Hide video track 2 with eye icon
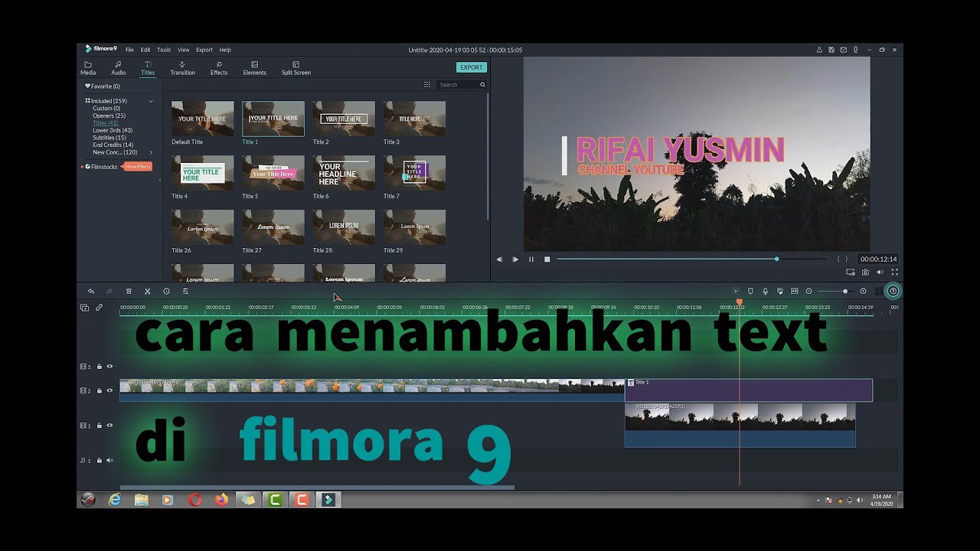This screenshot has width=980, height=551. click(x=109, y=390)
